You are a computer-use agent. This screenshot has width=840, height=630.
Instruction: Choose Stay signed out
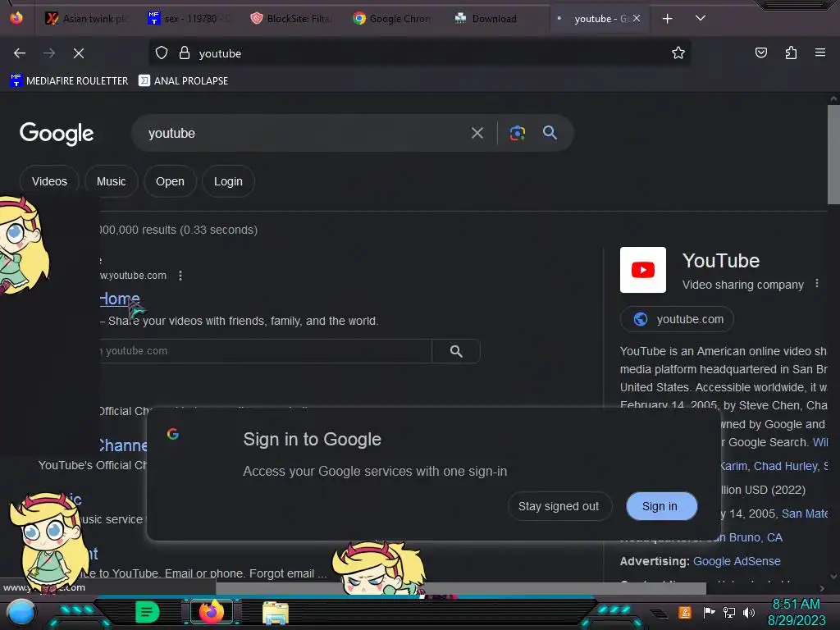[559, 506]
